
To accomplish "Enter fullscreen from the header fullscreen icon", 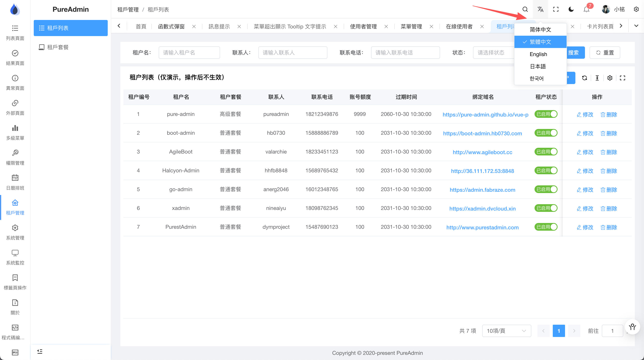I will [x=555, y=9].
